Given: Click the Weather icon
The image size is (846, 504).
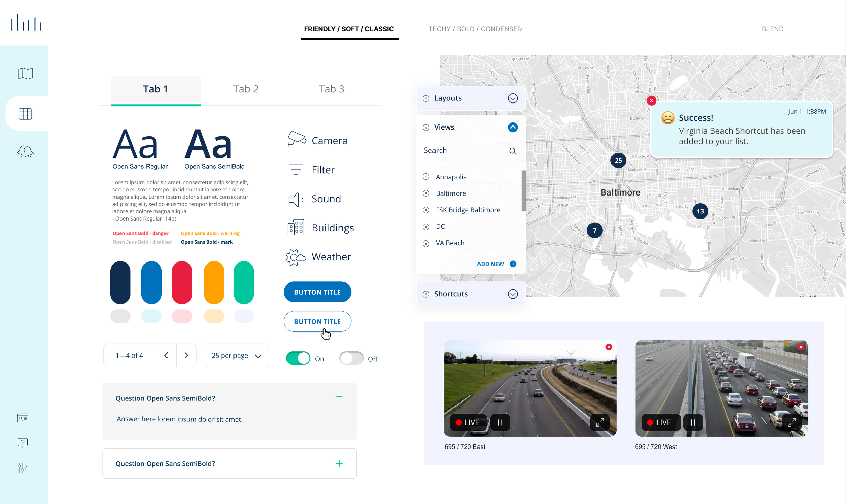Looking at the screenshot, I should 295,257.
